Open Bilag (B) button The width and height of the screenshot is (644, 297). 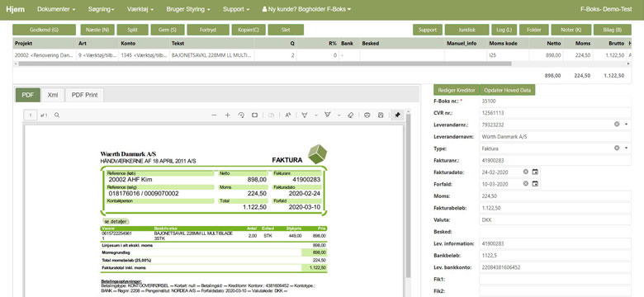(x=612, y=30)
